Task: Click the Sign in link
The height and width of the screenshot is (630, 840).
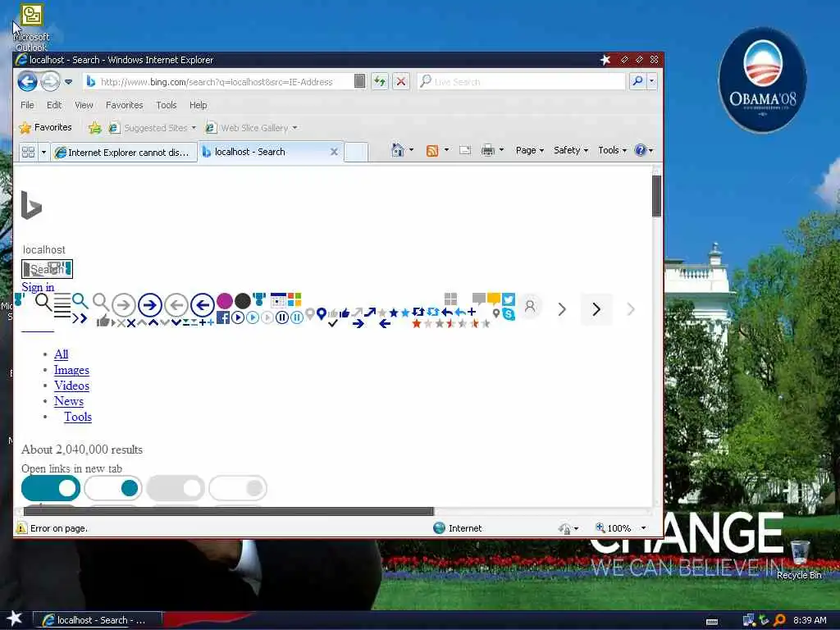Action: 38,287
